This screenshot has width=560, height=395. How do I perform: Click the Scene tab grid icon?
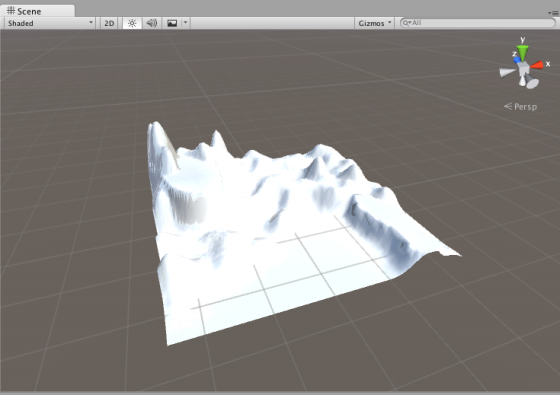click(x=11, y=11)
